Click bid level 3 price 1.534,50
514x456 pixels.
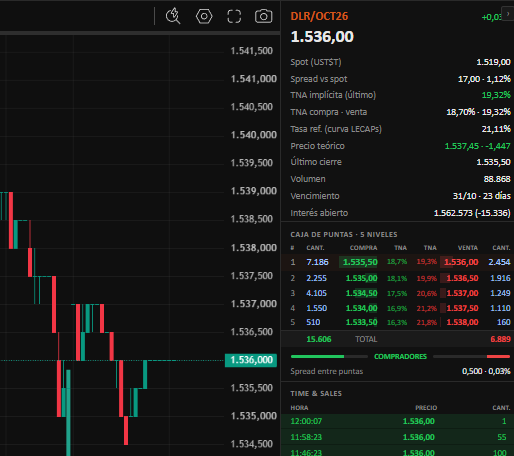(x=361, y=293)
